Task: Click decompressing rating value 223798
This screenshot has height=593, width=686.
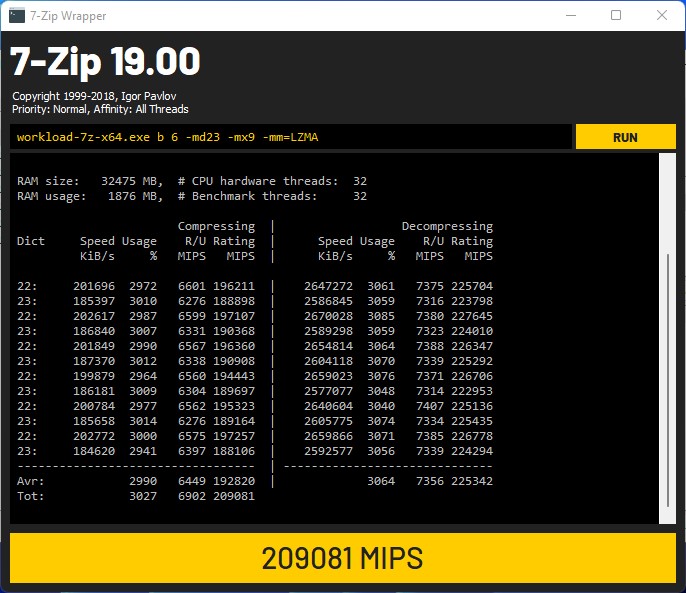Action: pos(472,301)
